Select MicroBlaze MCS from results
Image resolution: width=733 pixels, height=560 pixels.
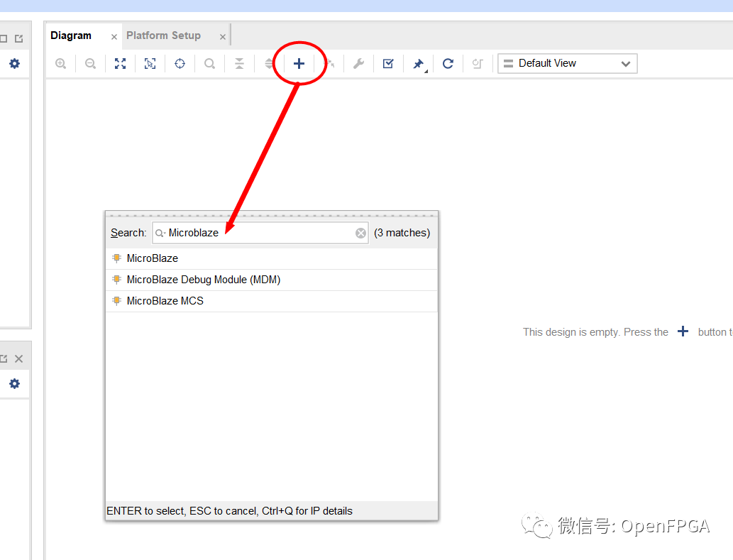click(x=272, y=301)
